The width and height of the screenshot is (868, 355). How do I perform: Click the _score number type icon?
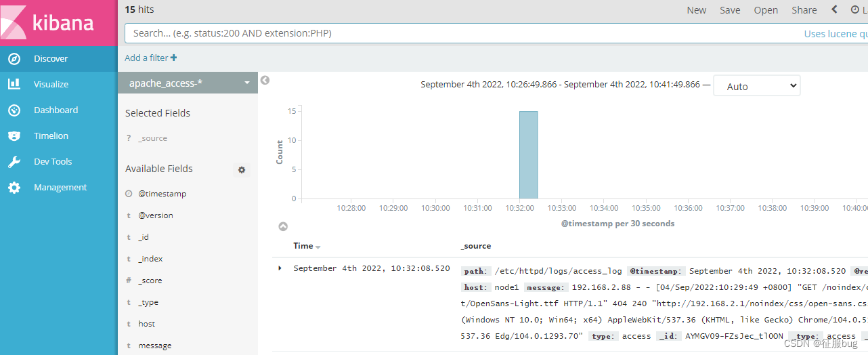(129, 280)
